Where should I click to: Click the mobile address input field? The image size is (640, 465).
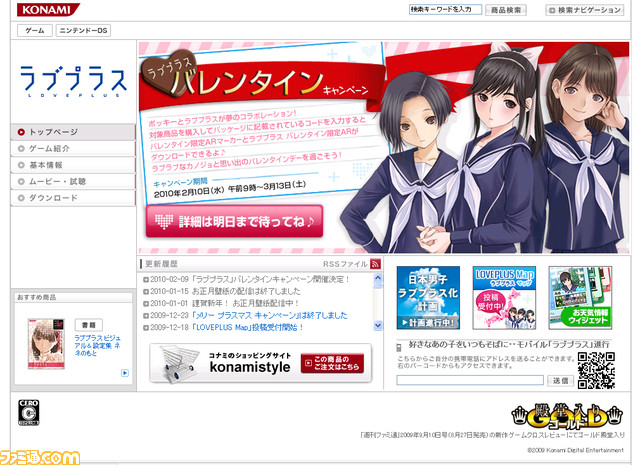(x=470, y=380)
